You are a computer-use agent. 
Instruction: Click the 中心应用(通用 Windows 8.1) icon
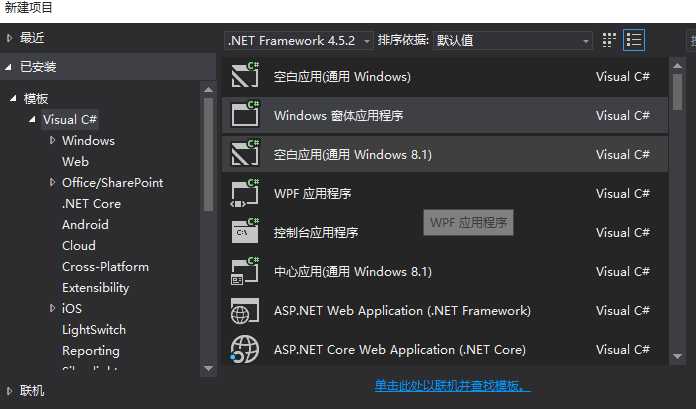pos(245,271)
